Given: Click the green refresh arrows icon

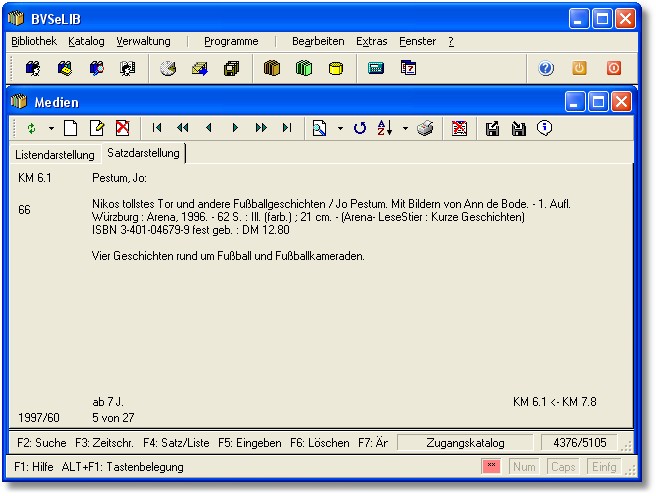Looking at the screenshot, I should pyautogui.click(x=31, y=128).
